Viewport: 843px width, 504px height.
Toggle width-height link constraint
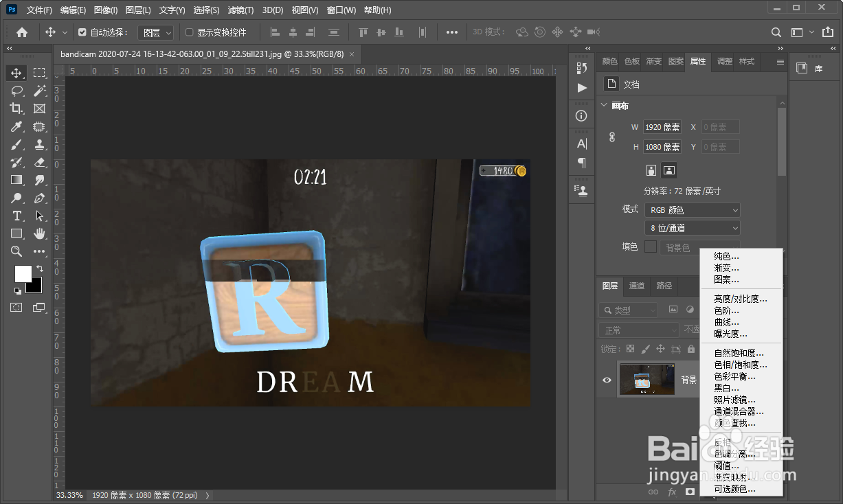(x=612, y=137)
